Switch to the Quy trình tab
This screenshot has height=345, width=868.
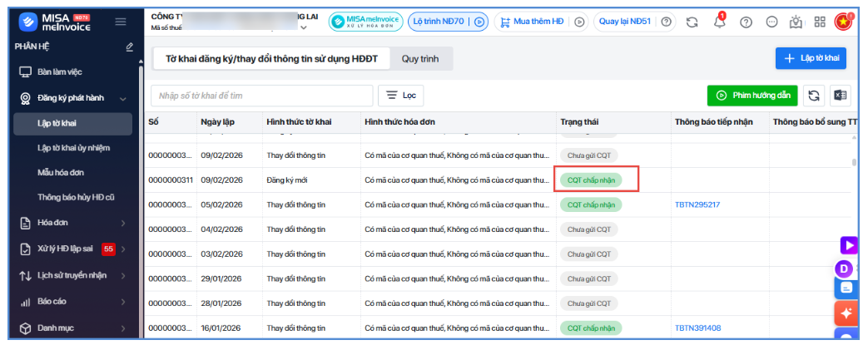pyautogui.click(x=420, y=58)
